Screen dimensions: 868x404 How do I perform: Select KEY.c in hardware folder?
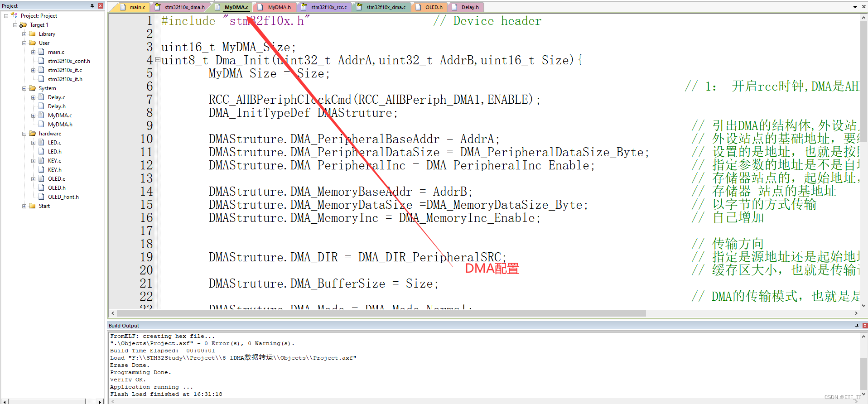tap(54, 161)
